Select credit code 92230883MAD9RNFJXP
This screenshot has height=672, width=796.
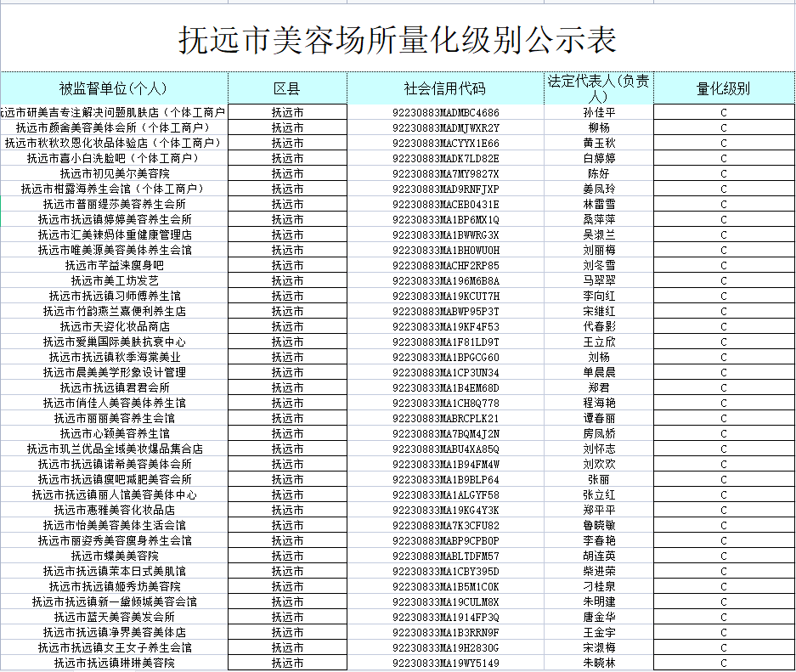click(446, 189)
